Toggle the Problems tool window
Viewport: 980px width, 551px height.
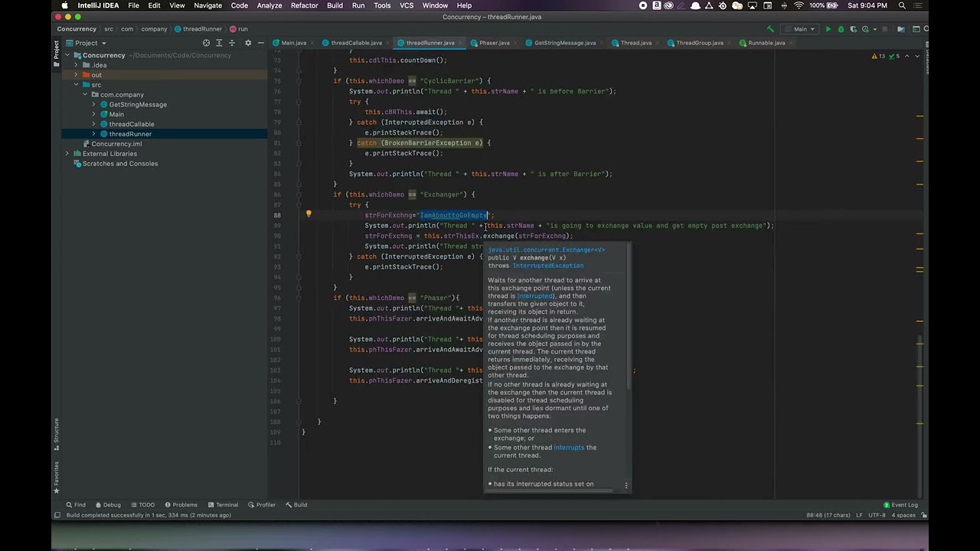pyautogui.click(x=181, y=505)
